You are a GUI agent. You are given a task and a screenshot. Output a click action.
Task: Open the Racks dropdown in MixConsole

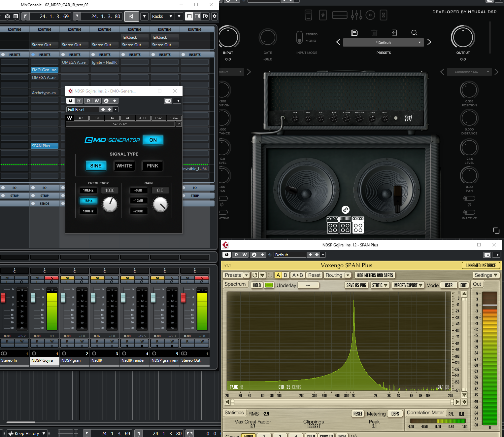coord(162,16)
